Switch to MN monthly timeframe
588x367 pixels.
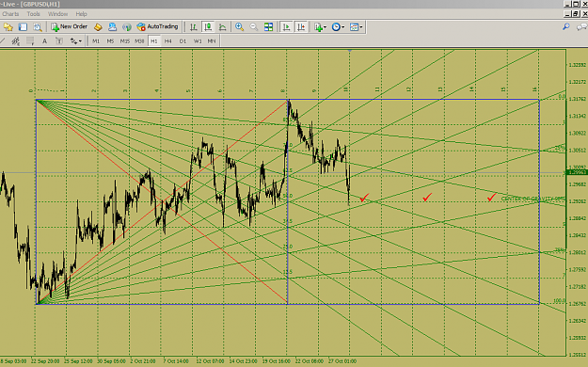coord(212,40)
